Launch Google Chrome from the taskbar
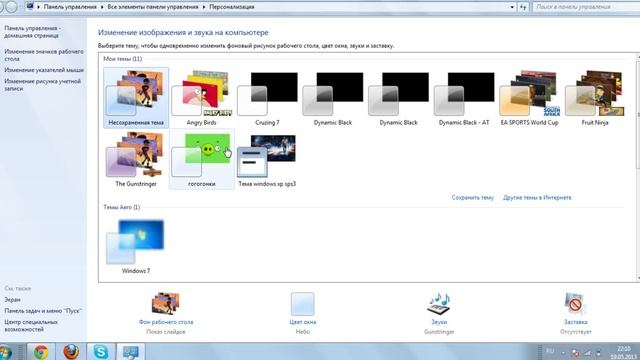Screen dimensions: 640x360 click(x=41, y=352)
